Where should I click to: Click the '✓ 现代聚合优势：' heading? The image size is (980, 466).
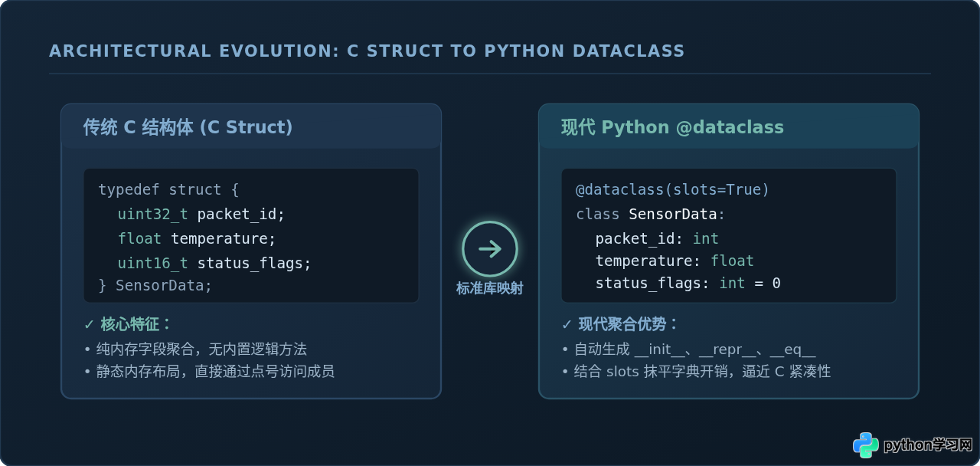click(620, 324)
